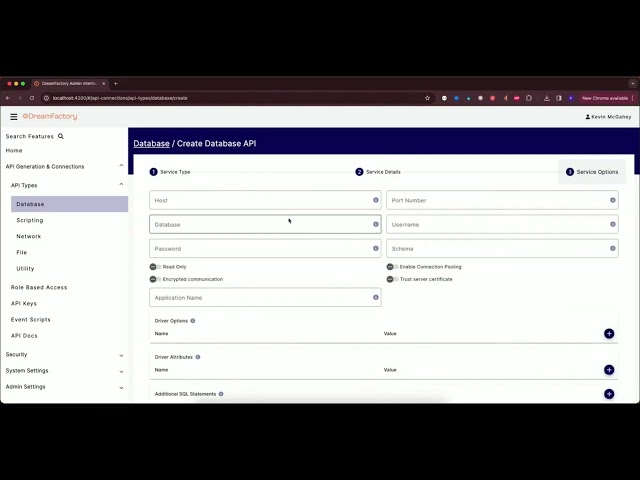Click the search magnifier icon
This screenshot has height=480, width=640.
(61, 136)
